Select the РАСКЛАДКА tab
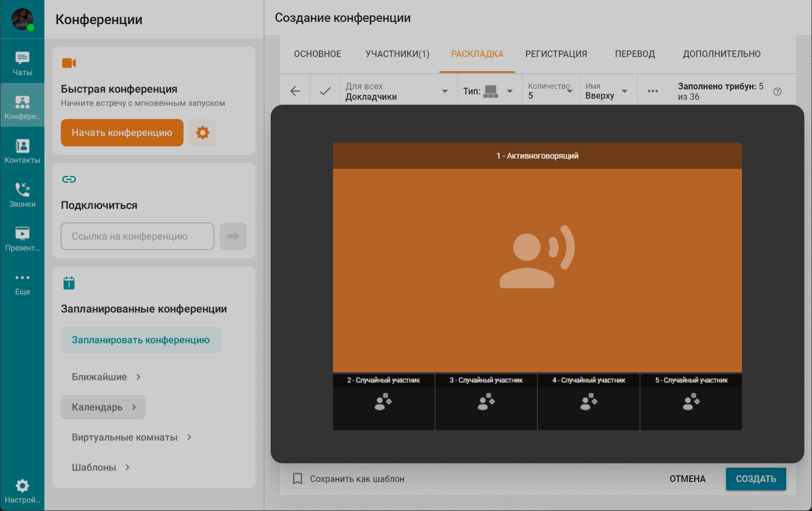This screenshot has width=812, height=511. tap(477, 54)
